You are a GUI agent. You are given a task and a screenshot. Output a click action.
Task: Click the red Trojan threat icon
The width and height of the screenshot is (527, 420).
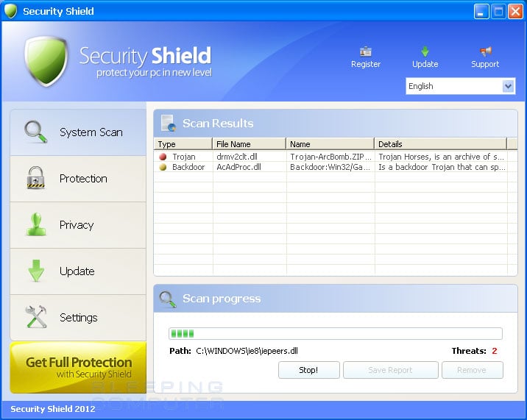tap(163, 157)
